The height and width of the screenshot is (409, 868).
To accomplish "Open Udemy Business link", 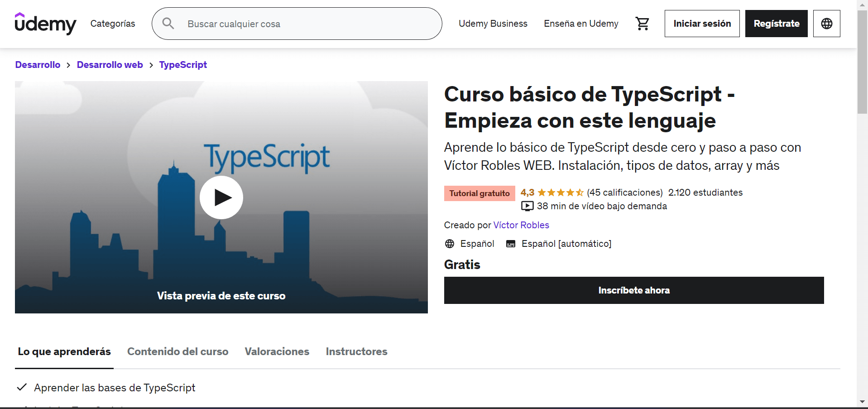I will pyautogui.click(x=493, y=24).
